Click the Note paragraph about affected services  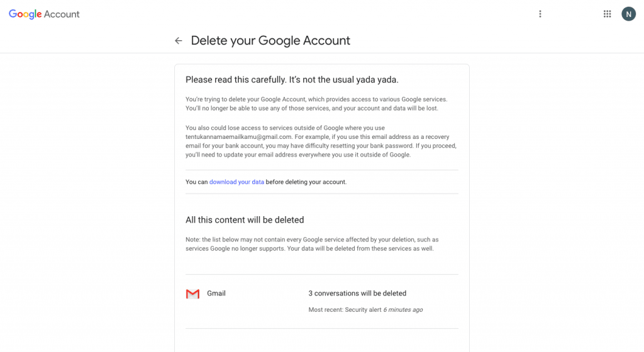(312, 244)
